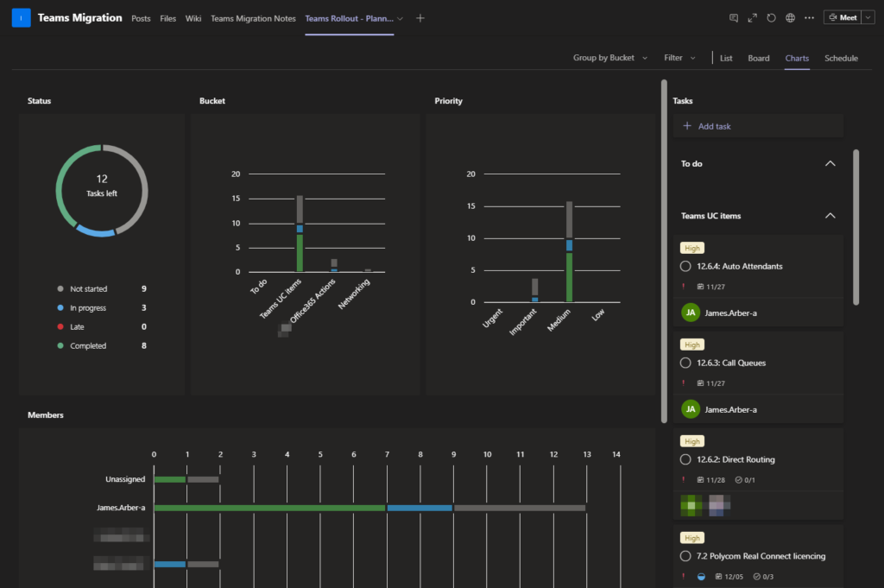Click calendar icon on Call Queues card

[x=700, y=383]
